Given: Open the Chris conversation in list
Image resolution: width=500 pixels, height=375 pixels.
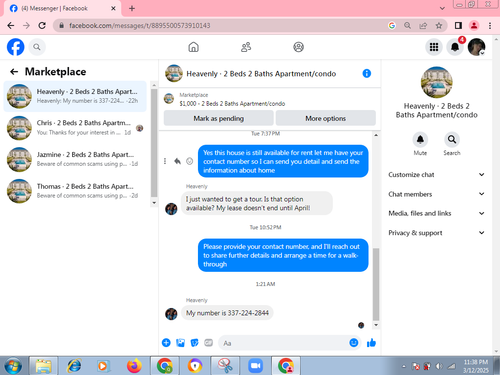Looking at the screenshot, I should tap(75, 128).
